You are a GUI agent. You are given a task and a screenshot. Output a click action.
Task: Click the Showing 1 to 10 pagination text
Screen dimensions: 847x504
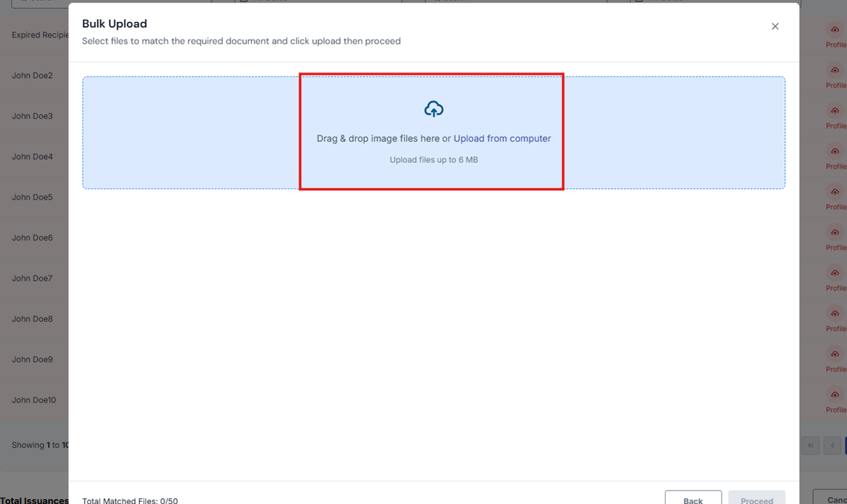click(x=40, y=445)
